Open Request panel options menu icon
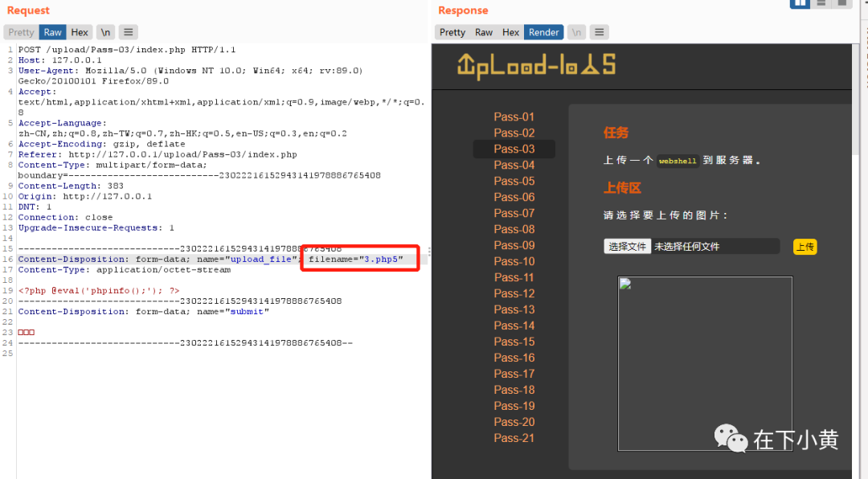This screenshot has width=868, height=479. (128, 32)
